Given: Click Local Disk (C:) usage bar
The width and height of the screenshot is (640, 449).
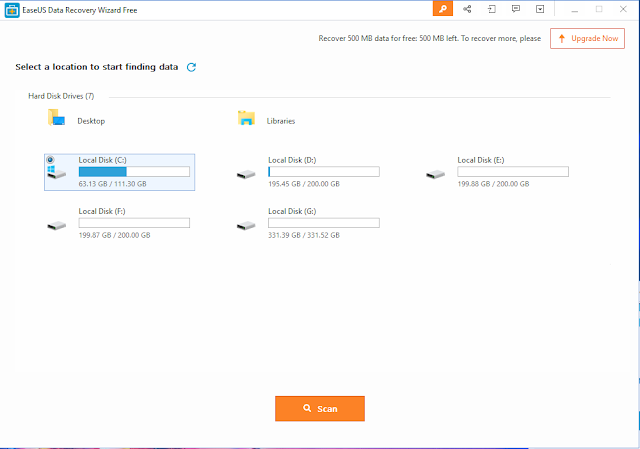Looking at the screenshot, I should pyautogui.click(x=134, y=171).
